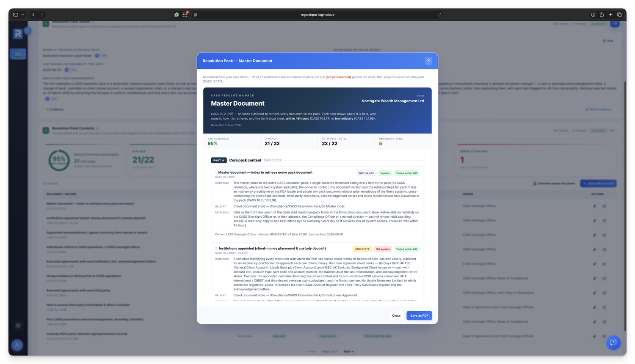This screenshot has height=364, width=635.
Task: Open the chat support widget
Action: [613, 342]
